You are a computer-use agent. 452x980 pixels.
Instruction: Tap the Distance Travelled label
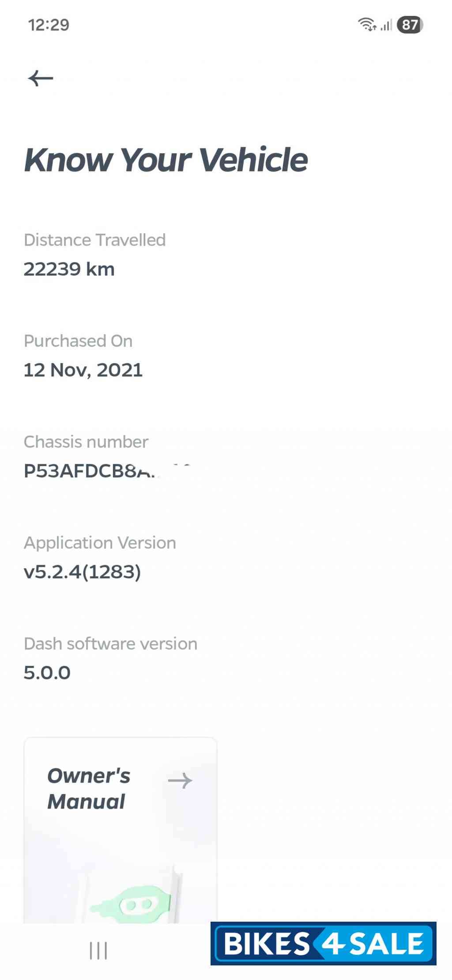point(95,240)
